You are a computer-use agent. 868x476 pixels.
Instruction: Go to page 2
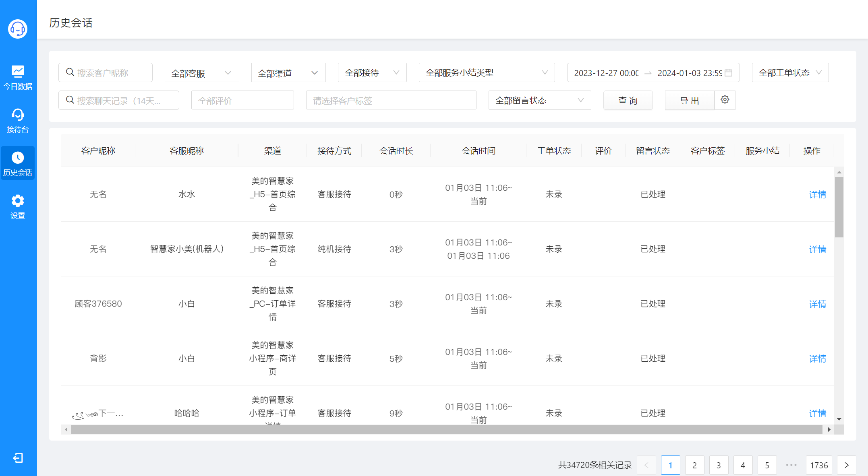click(x=694, y=465)
